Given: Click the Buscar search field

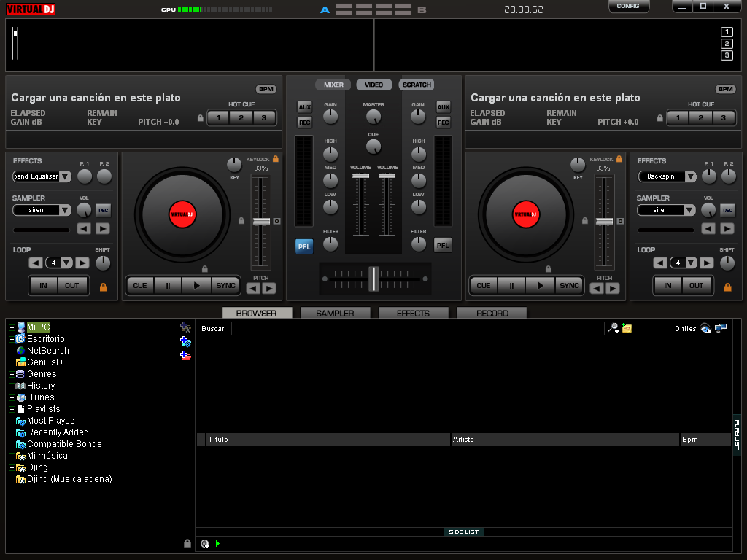Looking at the screenshot, I should point(418,329).
